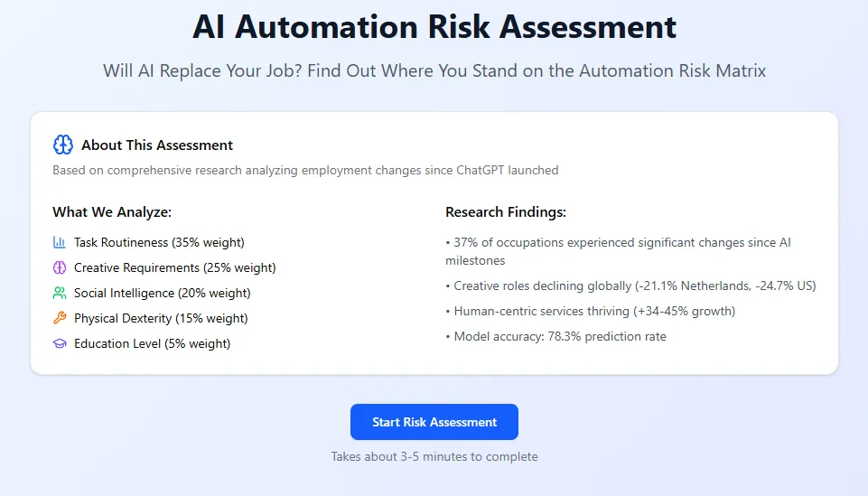Click the 'Will AI Replace Your Job?' subtitle
The image size is (868, 496).
pos(434,70)
